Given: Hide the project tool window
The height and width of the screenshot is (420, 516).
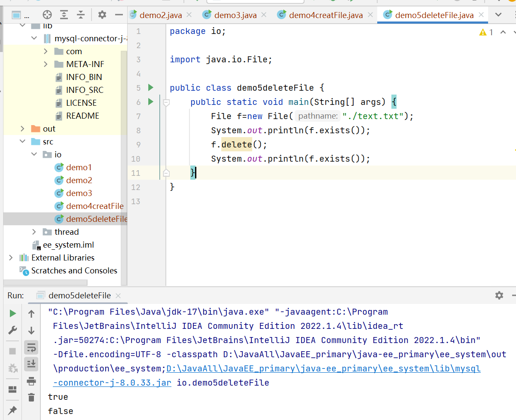Looking at the screenshot, I should pos(119,15).
